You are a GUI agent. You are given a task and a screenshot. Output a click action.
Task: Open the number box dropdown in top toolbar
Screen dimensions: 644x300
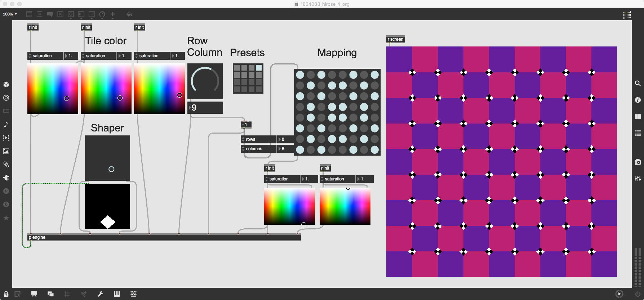click(81, 14)
